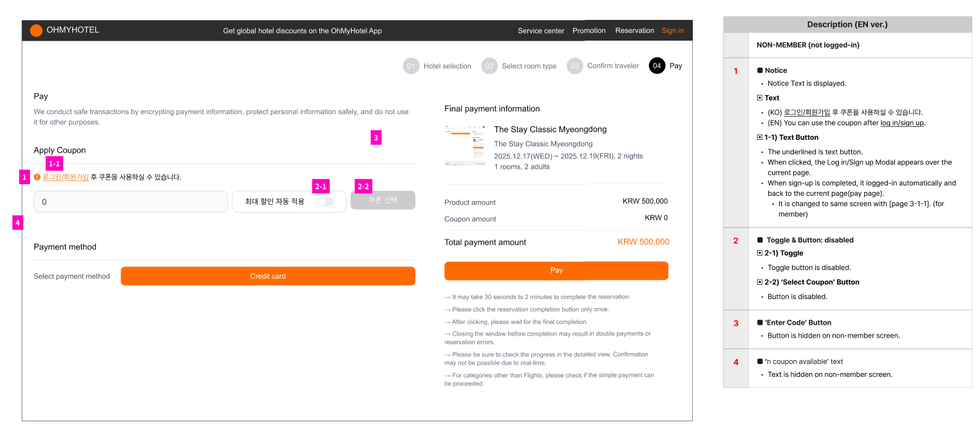The height and width of the screenshot is (431, 980).
Task: Click the pink 2-2 annotation marker
Action: click(363, 186)
